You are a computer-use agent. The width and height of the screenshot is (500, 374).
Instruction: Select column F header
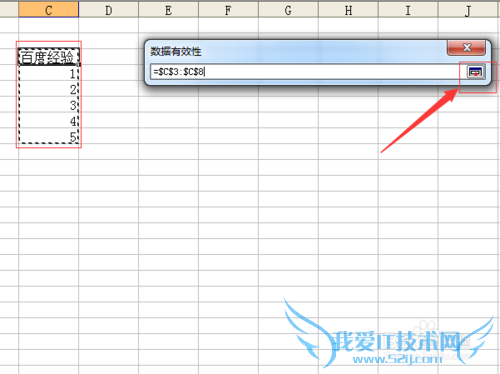228,10
